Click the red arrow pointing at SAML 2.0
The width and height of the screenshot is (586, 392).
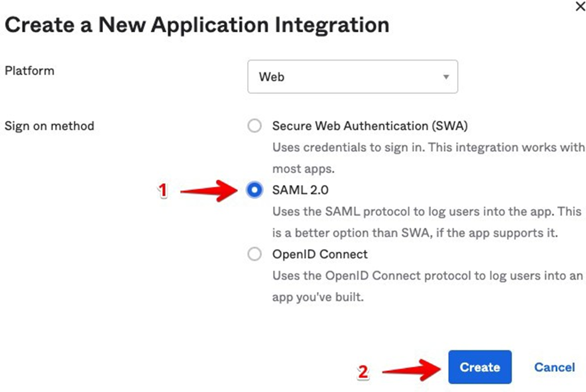pyautogui.click(x=210, y=190)
